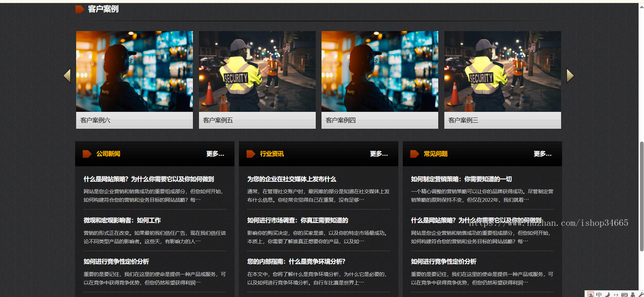Viewport: 644px width, 297px height.
Task: Open 如何进行竞争性定价分析 in 公司新闻 panel
Action: coord(116,262)
